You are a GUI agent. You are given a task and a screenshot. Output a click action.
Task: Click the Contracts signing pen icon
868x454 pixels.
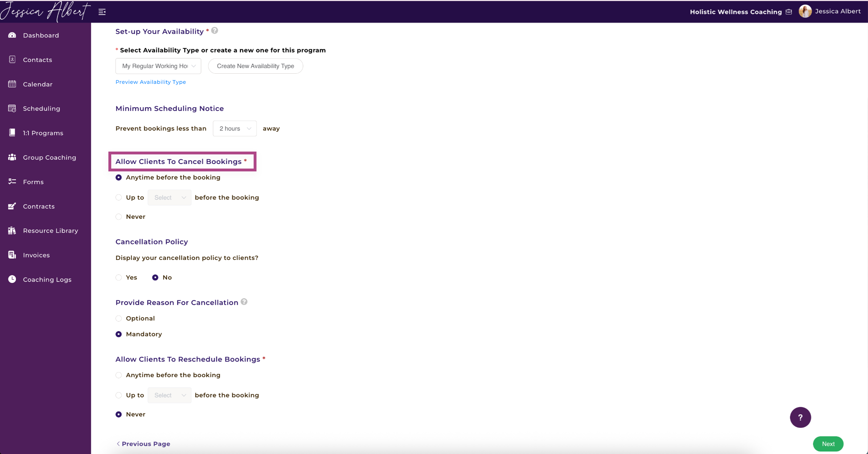coord(12,206)
